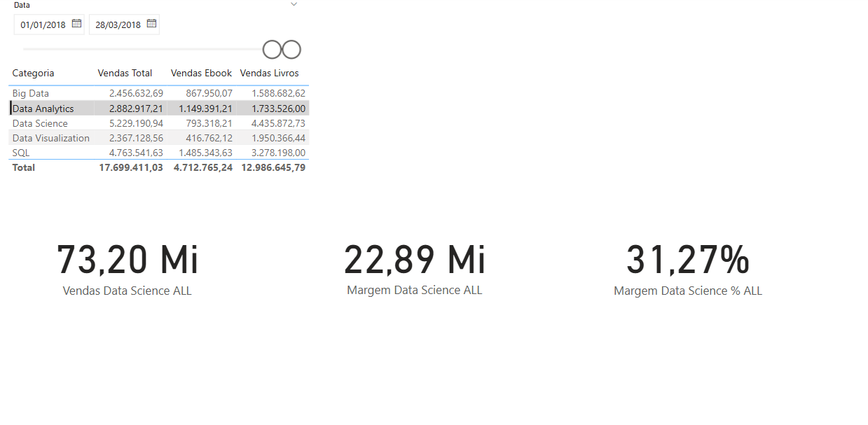868x425 pixels.
Task: Sort by the Vendas Livros column header
Action: 269,73
